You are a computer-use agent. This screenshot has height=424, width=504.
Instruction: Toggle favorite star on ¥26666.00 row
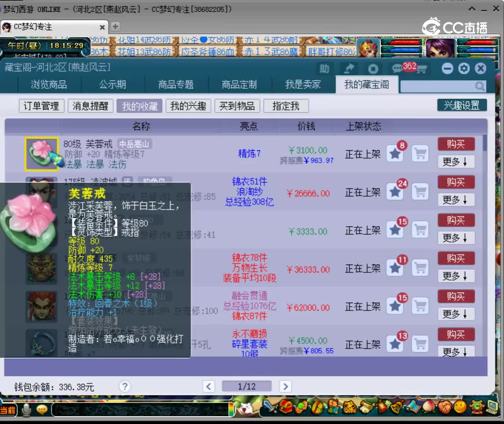(x=395, y=192)
